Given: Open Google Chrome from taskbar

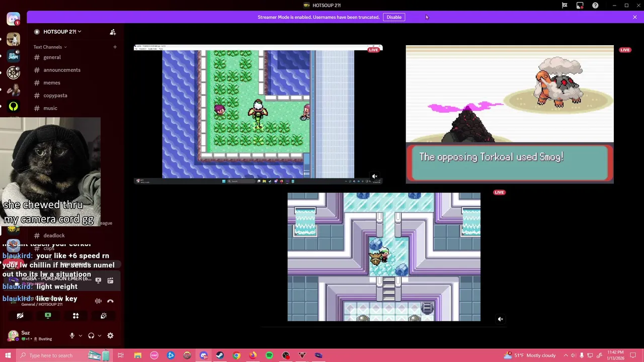Looking at the screenshot, I should coord(236,355).
